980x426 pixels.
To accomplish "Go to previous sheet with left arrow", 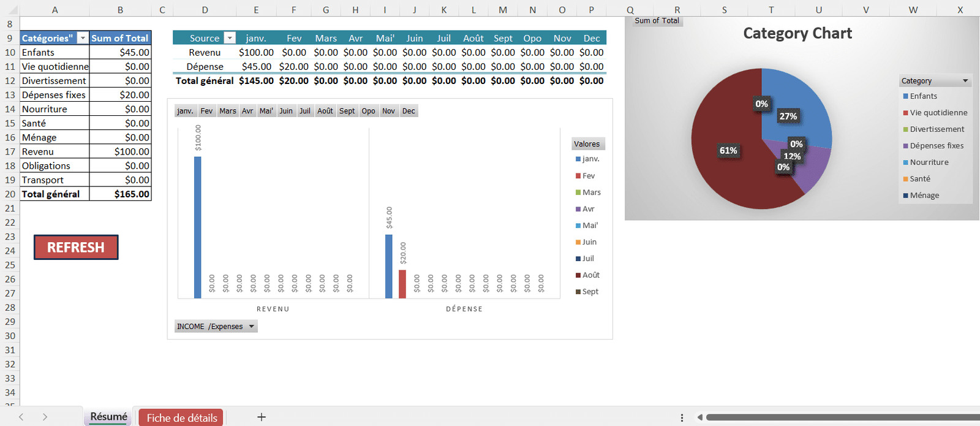I will coord(21,417).
